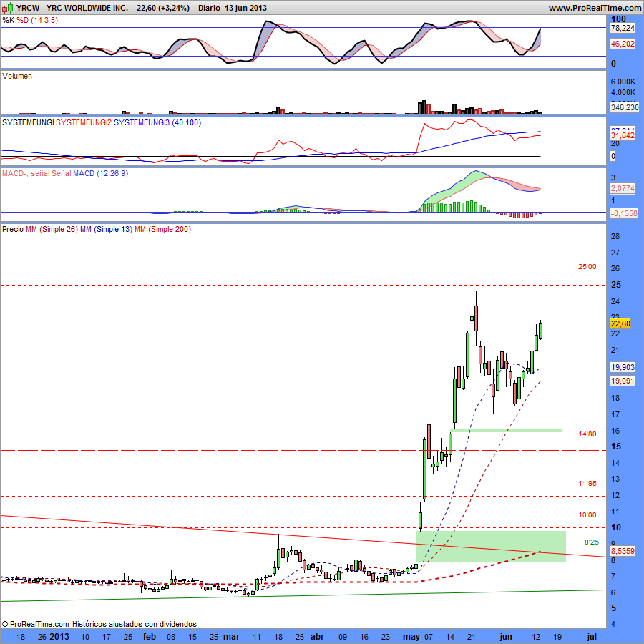Click the '%D (14 3 5)' indicator label
The image size is (644, 644).
(37, 20)
